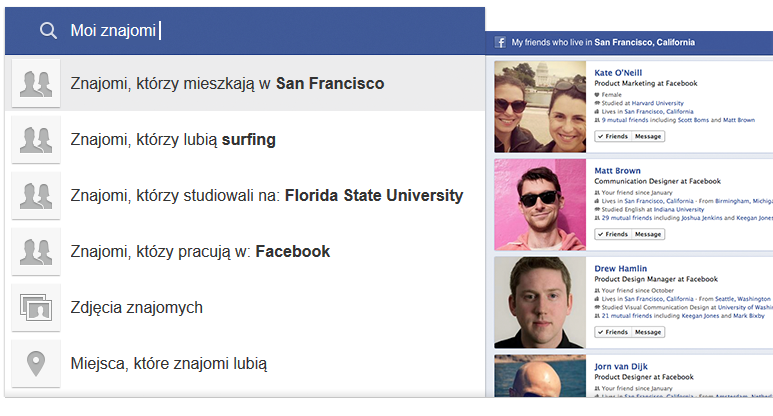773x416 pixels.
Task: Open San Francisco, California link under Matt Brown
Action: click(x=659, y=201)
